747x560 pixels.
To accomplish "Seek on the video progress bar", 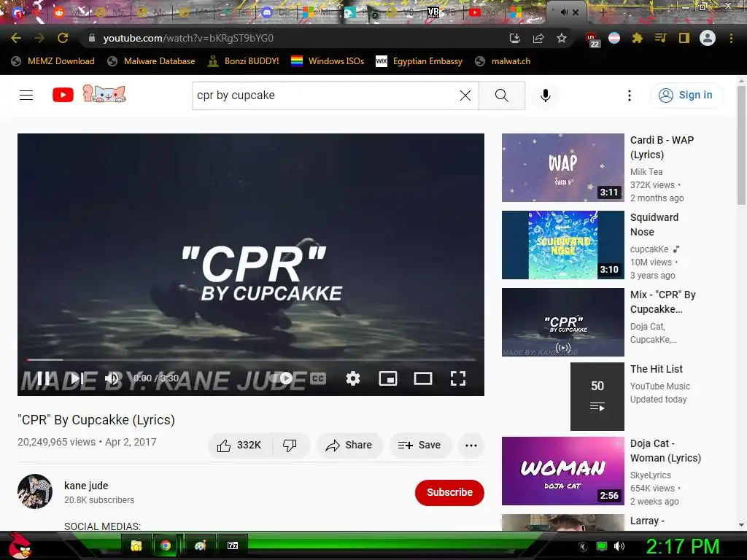I will click(x=251, y=359).
